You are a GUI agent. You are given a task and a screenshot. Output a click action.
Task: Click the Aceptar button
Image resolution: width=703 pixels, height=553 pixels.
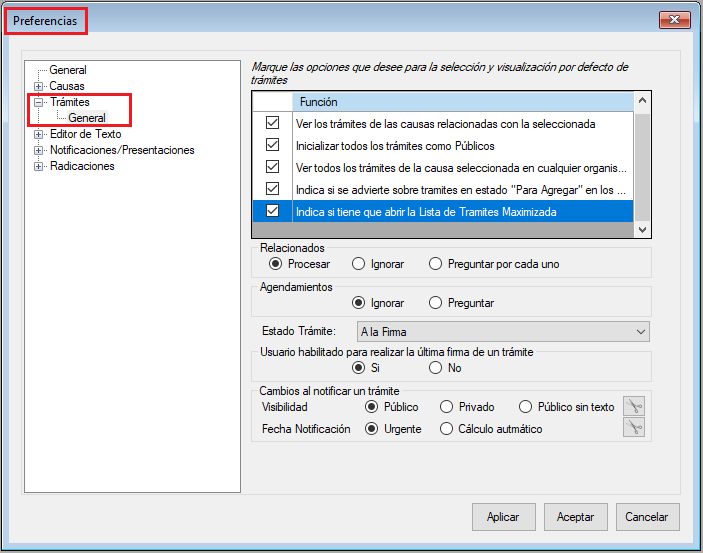[576, 517]
